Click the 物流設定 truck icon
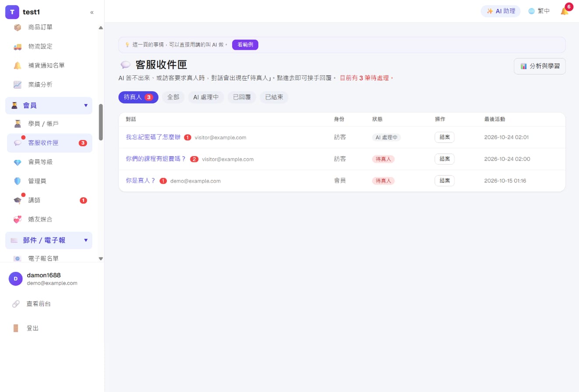 18,46
